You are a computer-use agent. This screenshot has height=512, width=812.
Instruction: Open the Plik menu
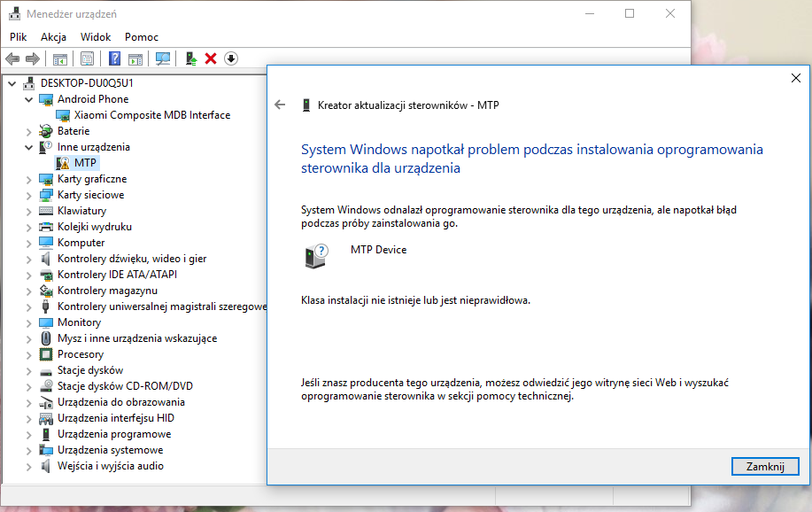pyautogui.click(x=19, y=37)
